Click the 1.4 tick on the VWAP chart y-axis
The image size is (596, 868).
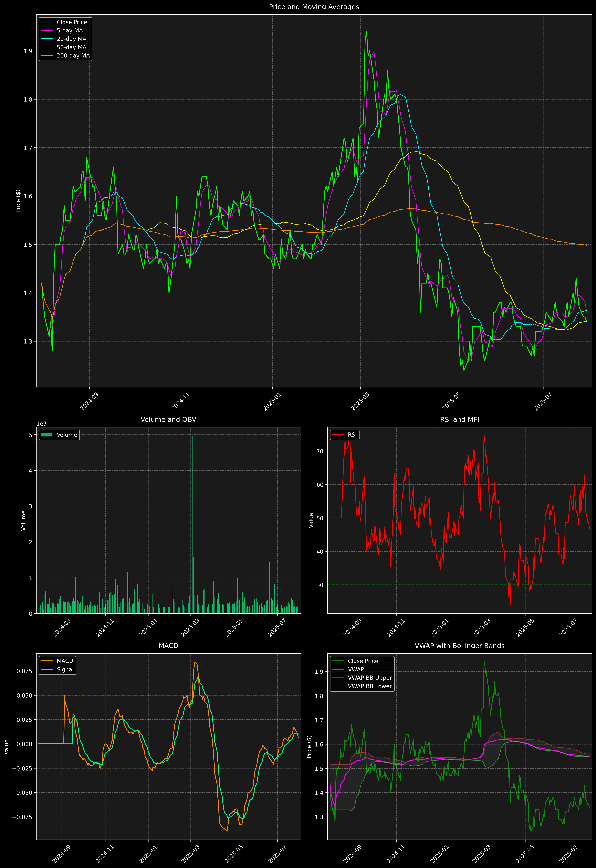tap(319, 793)
